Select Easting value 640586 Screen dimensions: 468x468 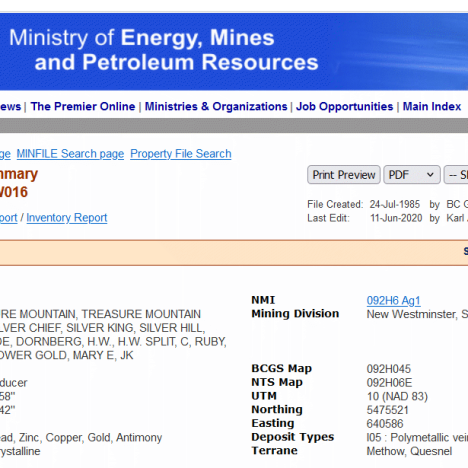(x=385, y=424)
